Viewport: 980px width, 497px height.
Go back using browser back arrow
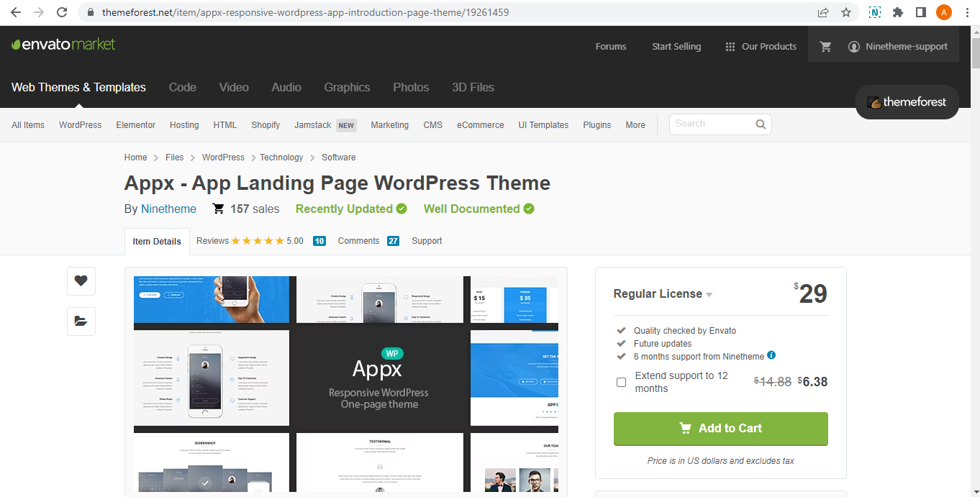point(16,12)
